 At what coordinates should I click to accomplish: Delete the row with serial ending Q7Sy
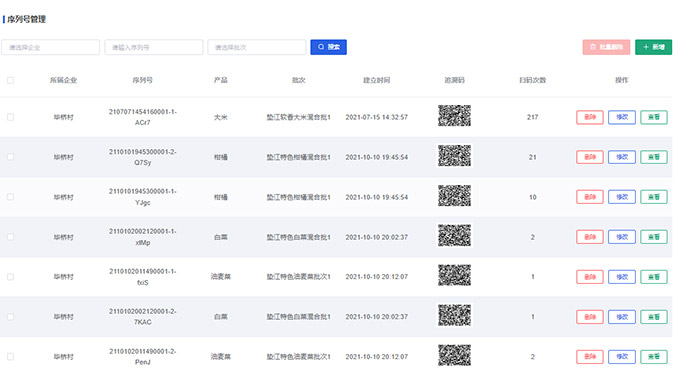(x=590, y=157)
